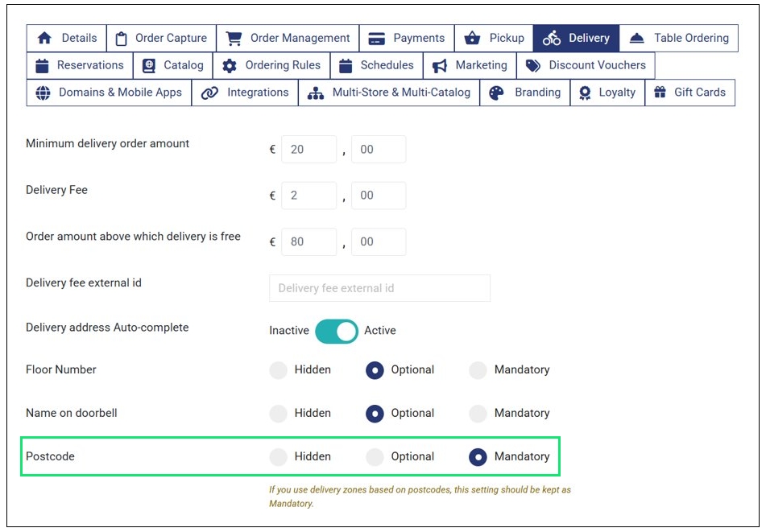Click the gear icon for Ordering Rules
The height and width of the screenshot is (532, 766).
click(230, 65)
